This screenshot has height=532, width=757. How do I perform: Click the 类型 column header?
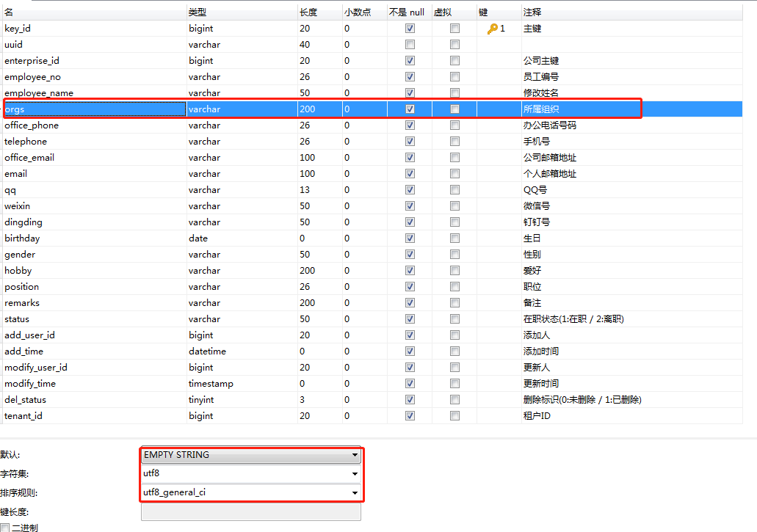click(235, 11)
